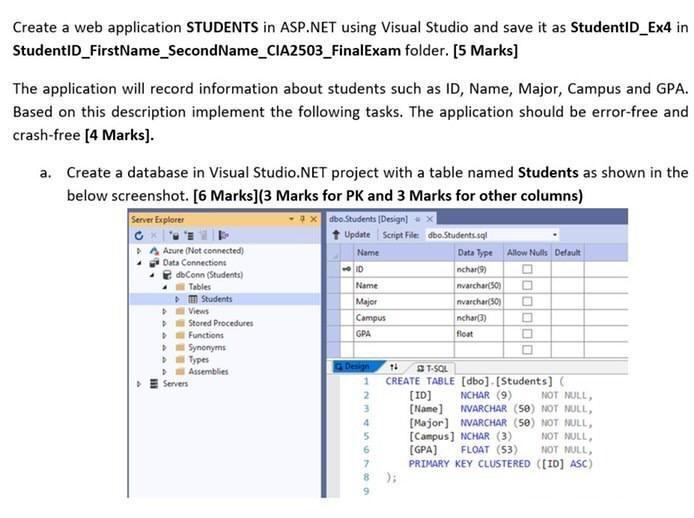Expand the Students table node
This screenshot has height=518, width=694.
177,299
